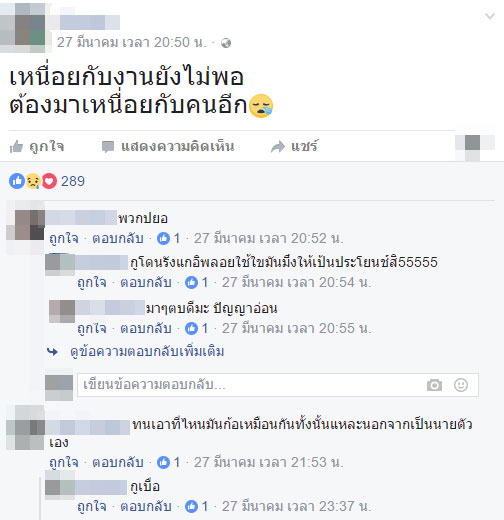Click the heart love reaction icon
This screenshot has width=504, height=520.
49,181
